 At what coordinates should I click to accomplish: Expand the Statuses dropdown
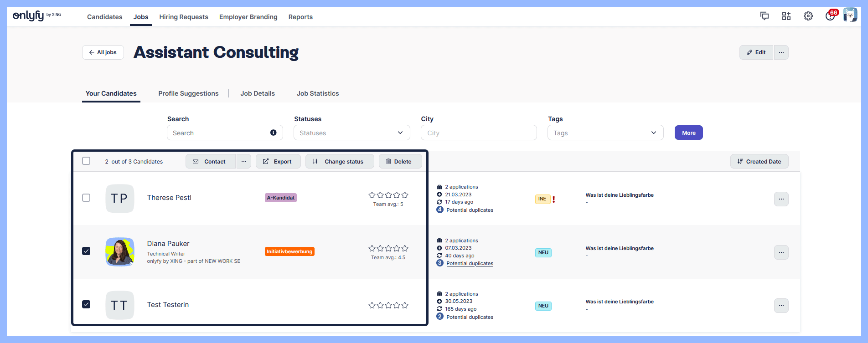(x=351, y=133)
